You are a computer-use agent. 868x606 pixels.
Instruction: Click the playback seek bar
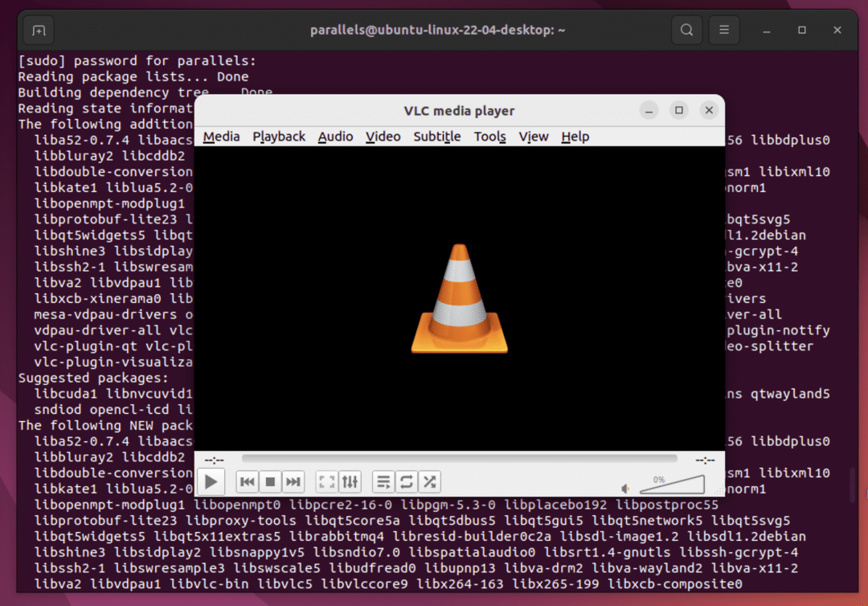[x=459, y=460]
